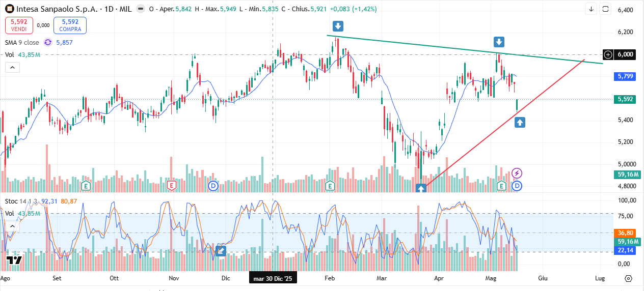Click the open value Aper. 5,842
644x291 pixels.
pos(170,9)
